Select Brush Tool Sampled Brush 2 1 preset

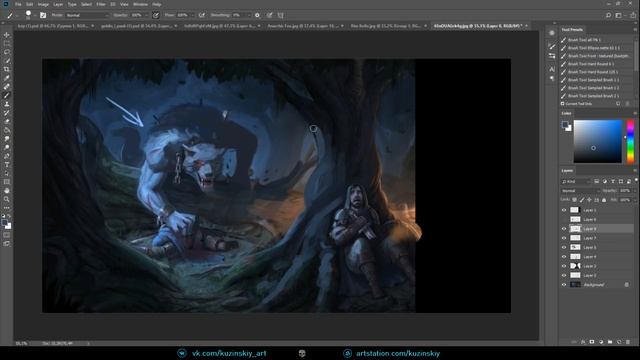point(596,96)
